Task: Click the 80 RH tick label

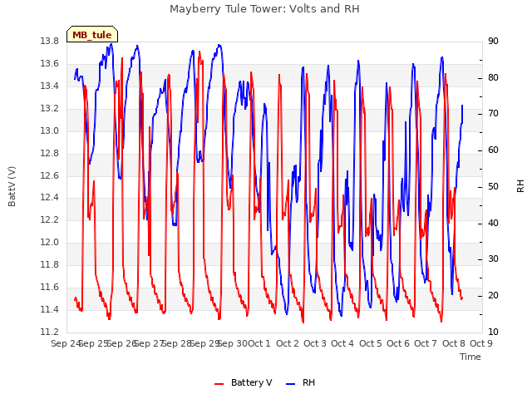Action: point(493,77)
